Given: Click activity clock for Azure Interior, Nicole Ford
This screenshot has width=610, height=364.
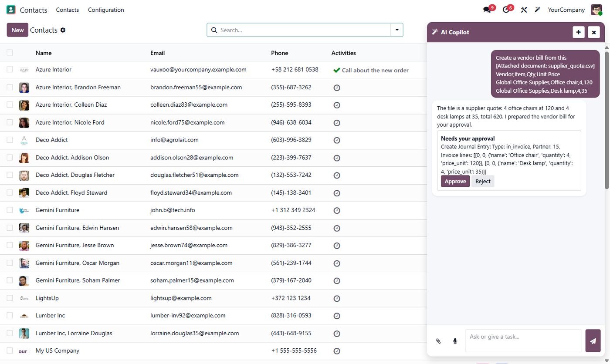Looking at the screenshot, I should point(336,123).
